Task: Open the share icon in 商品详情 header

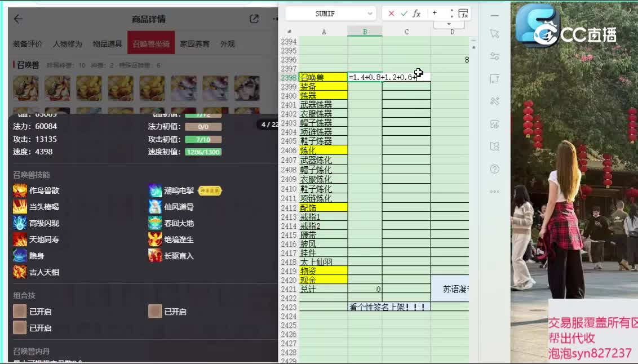Action: [254, 19]
